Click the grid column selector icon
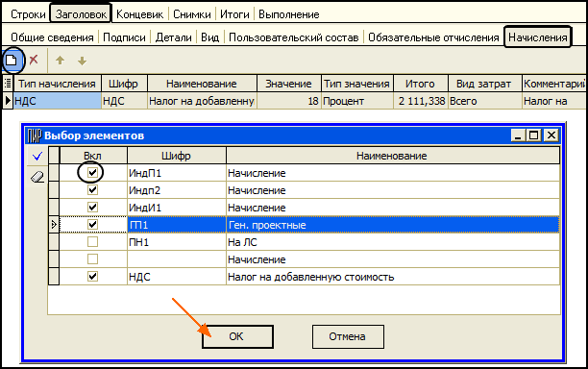 8,84
